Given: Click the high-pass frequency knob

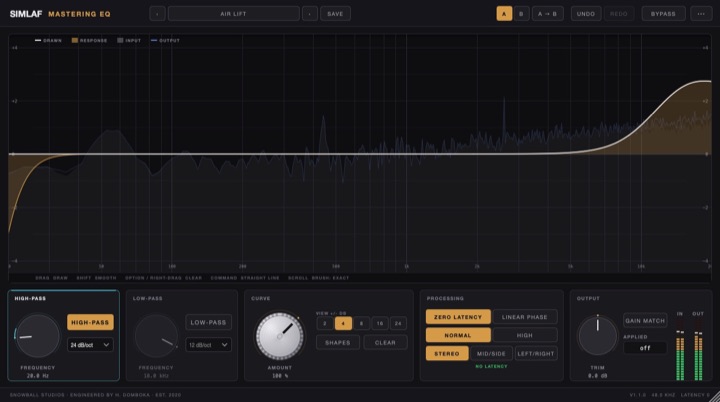Looking at the screenshot, I should [37, 336].
